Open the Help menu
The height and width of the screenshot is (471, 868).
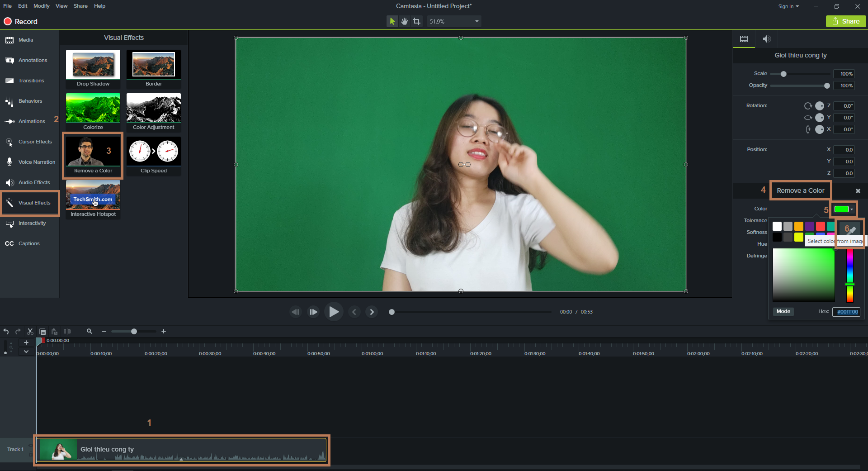99,6
